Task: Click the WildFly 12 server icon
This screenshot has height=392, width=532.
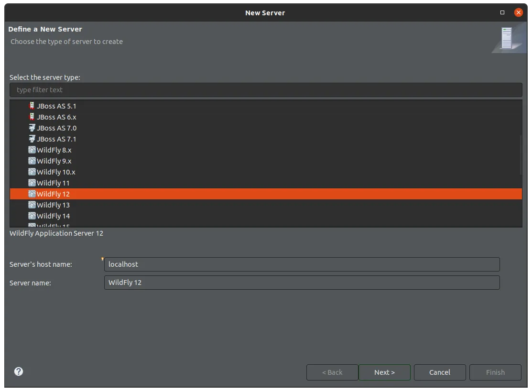Action: click(32, 194)
